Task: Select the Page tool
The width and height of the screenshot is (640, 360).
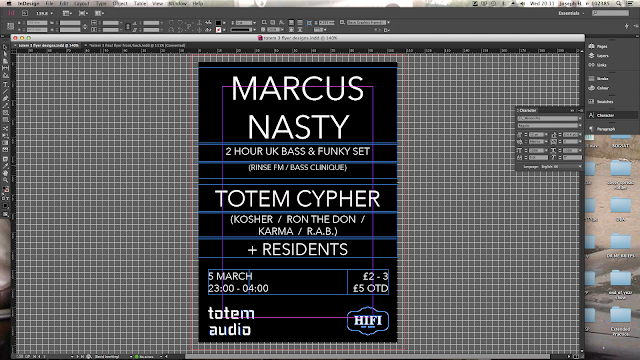Action: (5, 61)
